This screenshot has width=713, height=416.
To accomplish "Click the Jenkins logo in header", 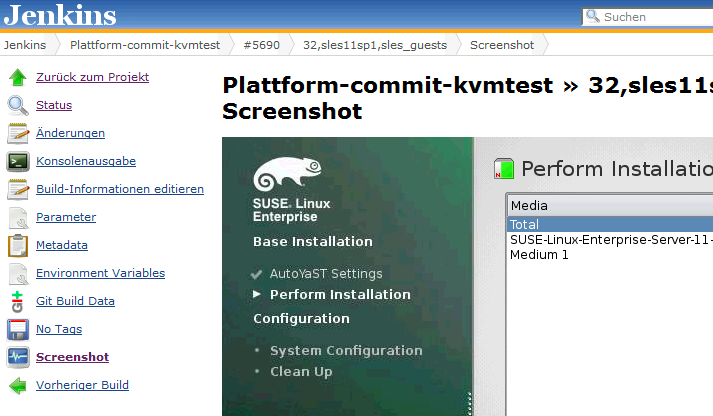I will 60,15.
